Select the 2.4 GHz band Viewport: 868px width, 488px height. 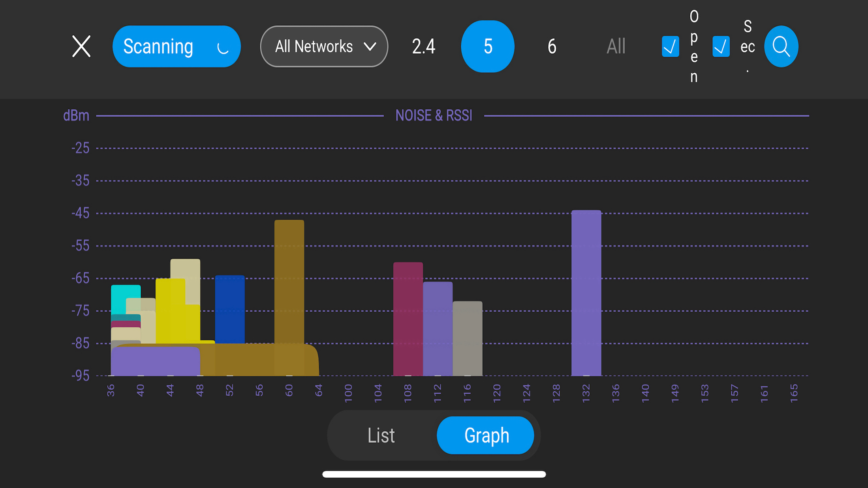(423, 46)
